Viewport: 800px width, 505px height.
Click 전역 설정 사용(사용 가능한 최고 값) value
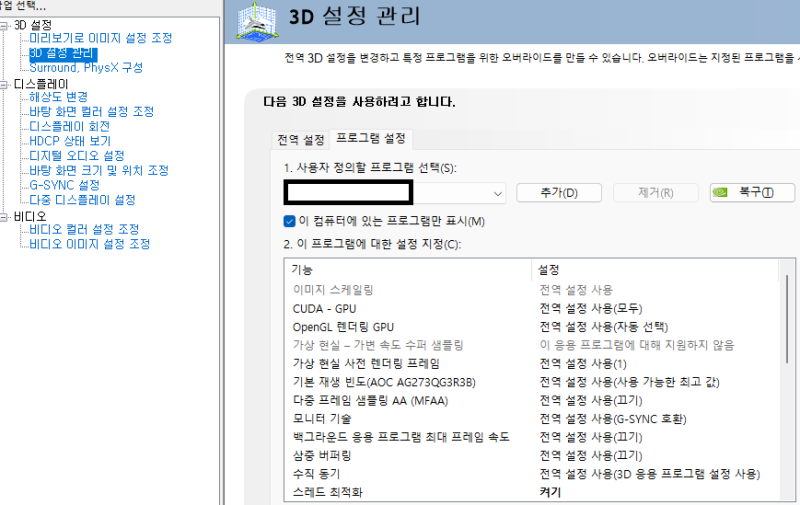click(629, 382)
